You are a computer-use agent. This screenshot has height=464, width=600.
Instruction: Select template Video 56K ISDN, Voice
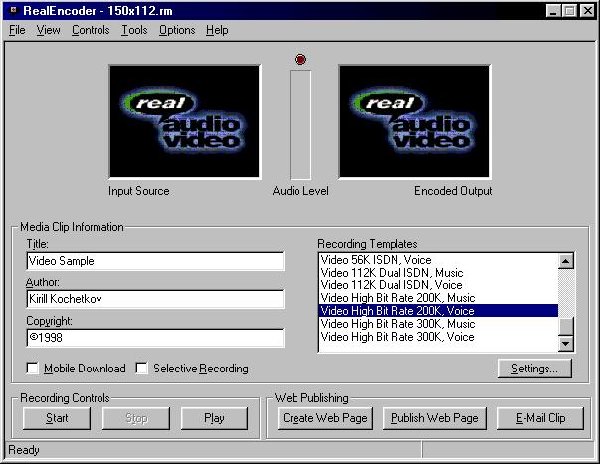point(438,260)
